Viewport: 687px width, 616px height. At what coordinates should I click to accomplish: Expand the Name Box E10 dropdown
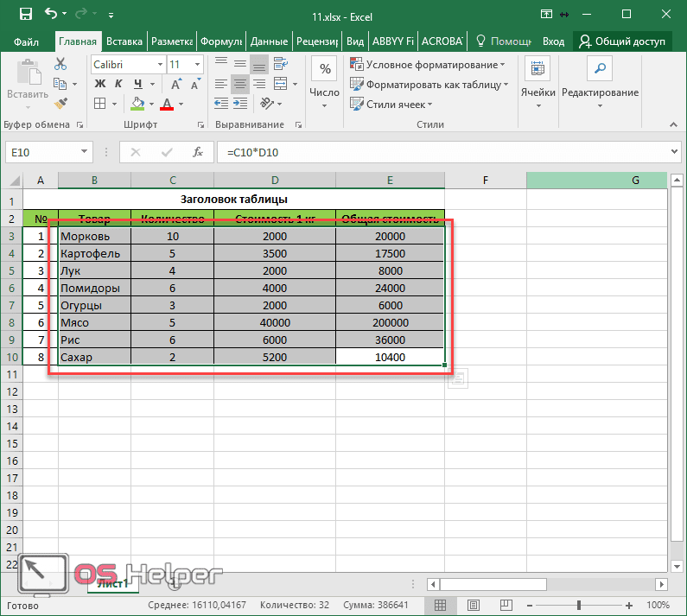(84, 151)
